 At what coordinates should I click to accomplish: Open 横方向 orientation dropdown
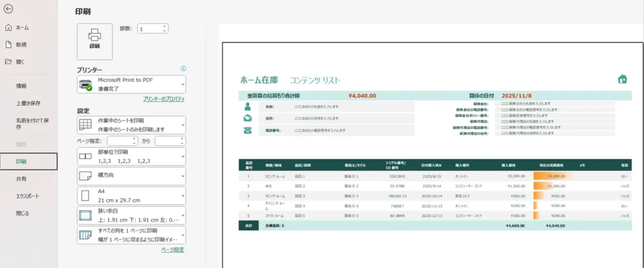pos(131,176)
